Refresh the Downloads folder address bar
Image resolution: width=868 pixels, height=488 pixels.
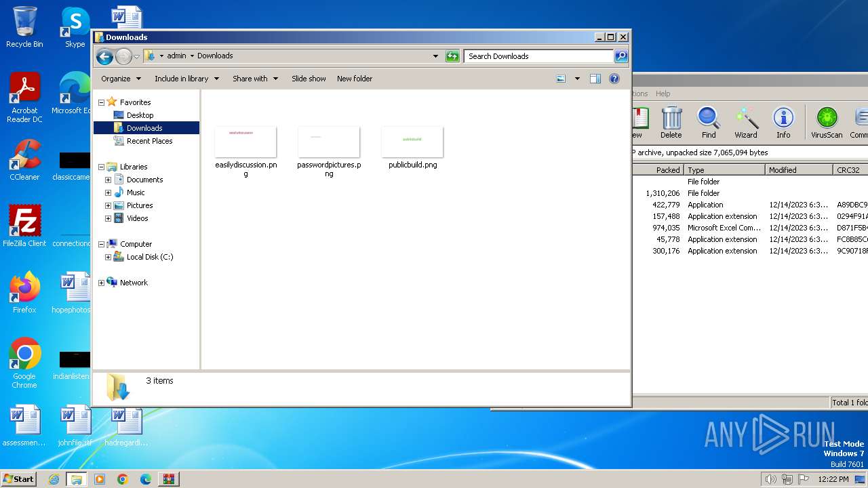[452, 56]
